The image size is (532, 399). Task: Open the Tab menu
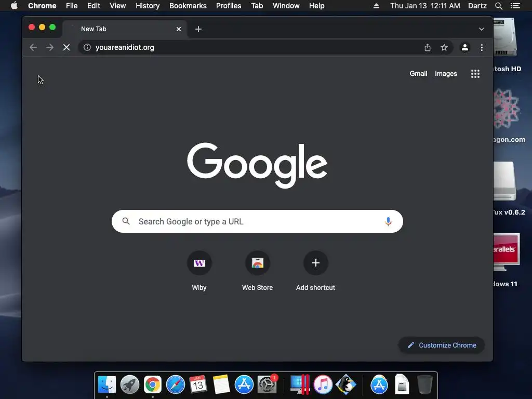tap(257, 6)
